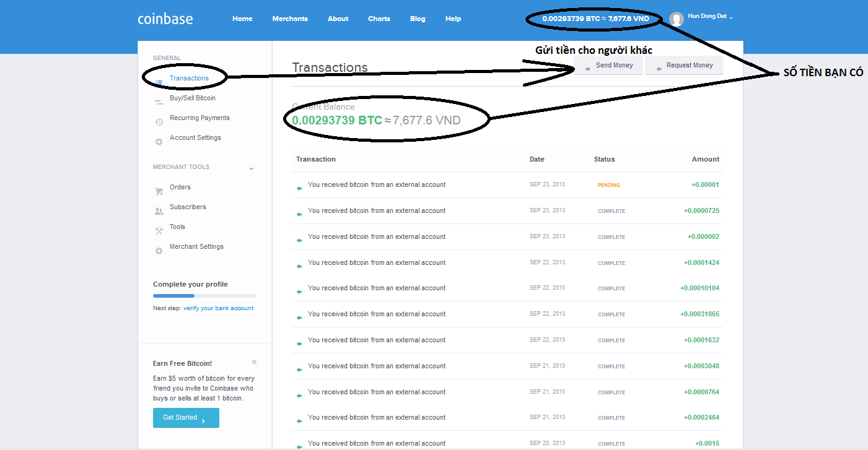
Task: Open the Transactions list icon in sidebar
Action: click(159, 82)
